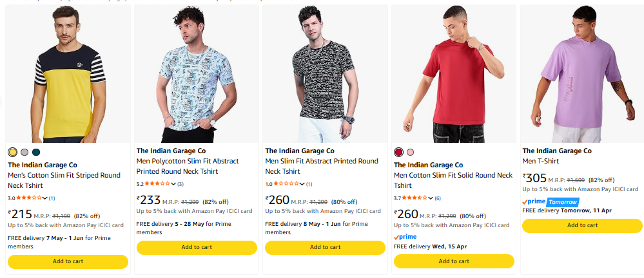Image resolution: width=644 pixels, height=278 pixels.
Task: Expand rating dropdown for Striped Round Neck Tshirt
Action: (45, 198)
